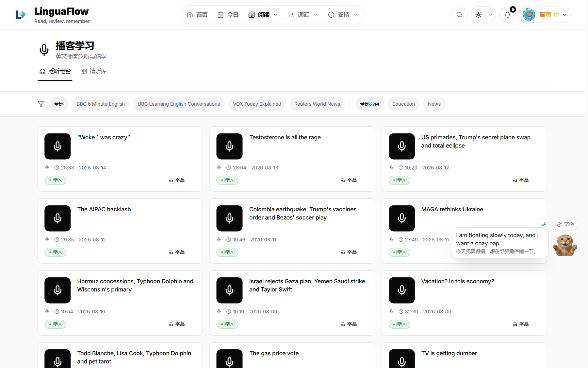Screen dimensions: 588x368
Task: Click the Hormuz concessions episode microphone thumbnail
Action: click(57, 290)
